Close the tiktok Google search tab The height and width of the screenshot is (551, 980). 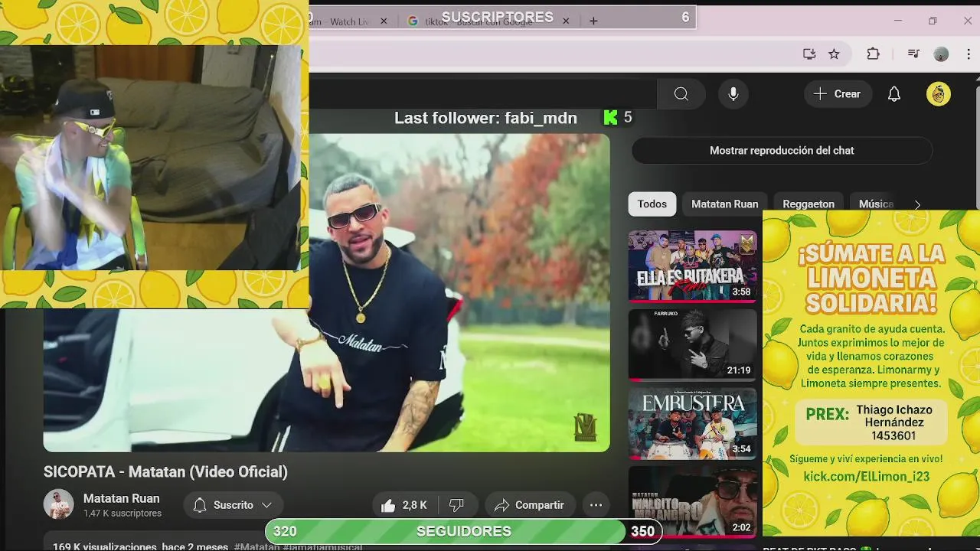pyautogui.click(x=566, y=21)
